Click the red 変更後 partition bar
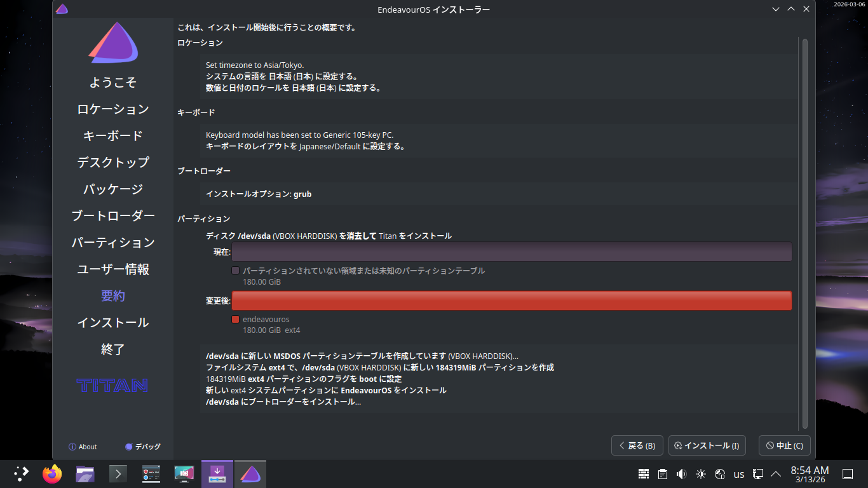The width and height of the screenshot is (868, 488). point(512,301)
